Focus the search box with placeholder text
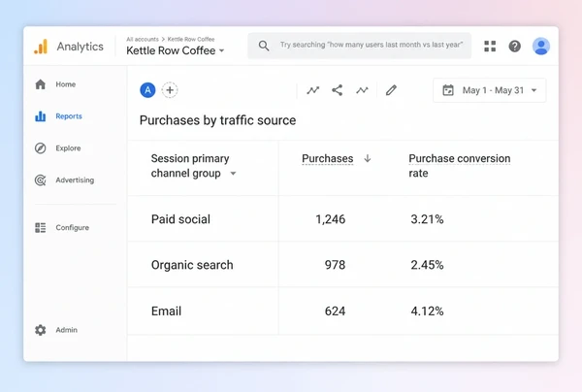582x392 pixels. [x=359, y=46]
